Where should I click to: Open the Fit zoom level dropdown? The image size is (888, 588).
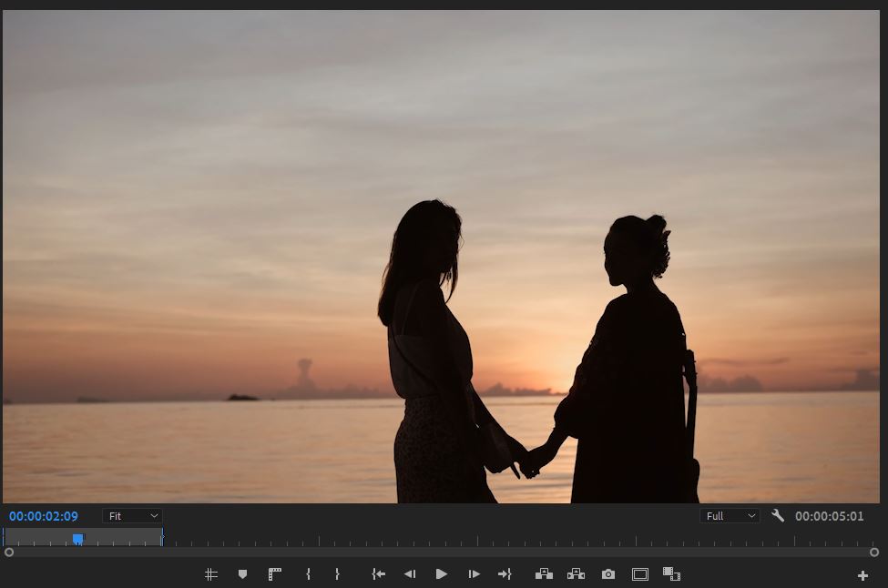[x=133, y=516]
